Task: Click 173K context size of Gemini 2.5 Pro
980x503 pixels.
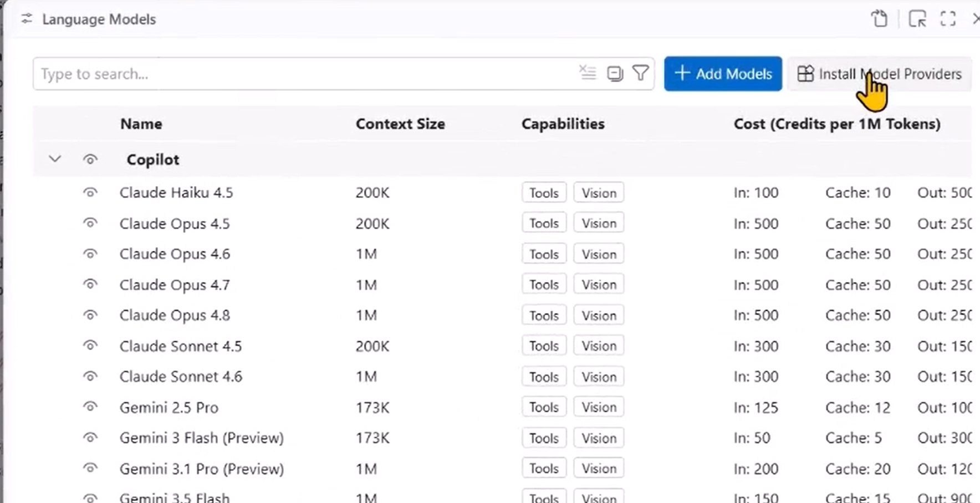Action: (372, 408)
